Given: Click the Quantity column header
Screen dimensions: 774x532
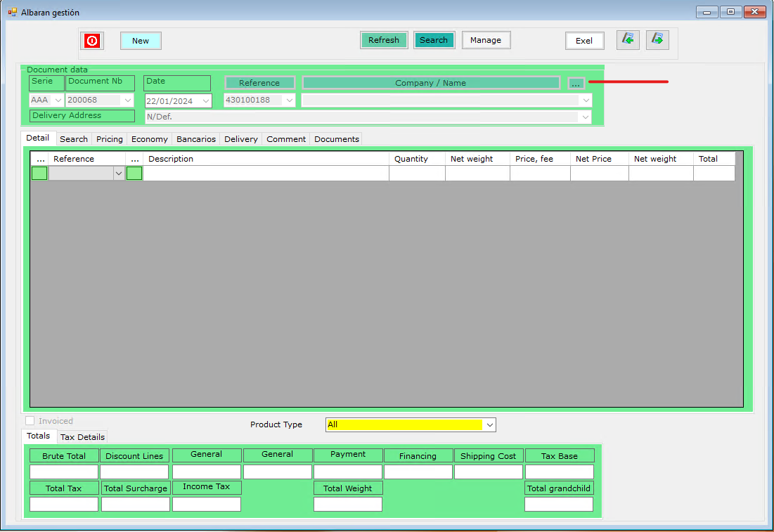Looking at the screenshot, I should [x=417, y=158].
